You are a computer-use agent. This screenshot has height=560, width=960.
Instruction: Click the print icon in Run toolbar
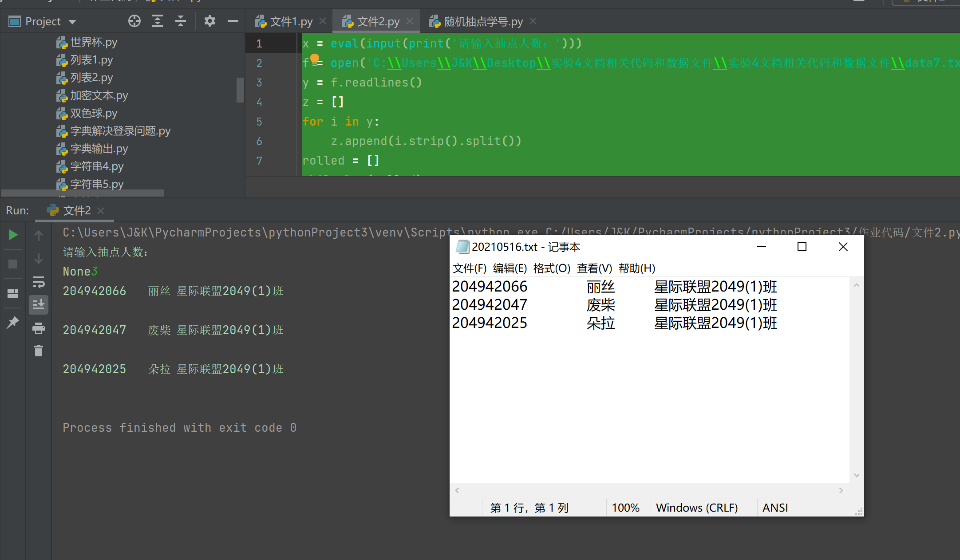39,328
